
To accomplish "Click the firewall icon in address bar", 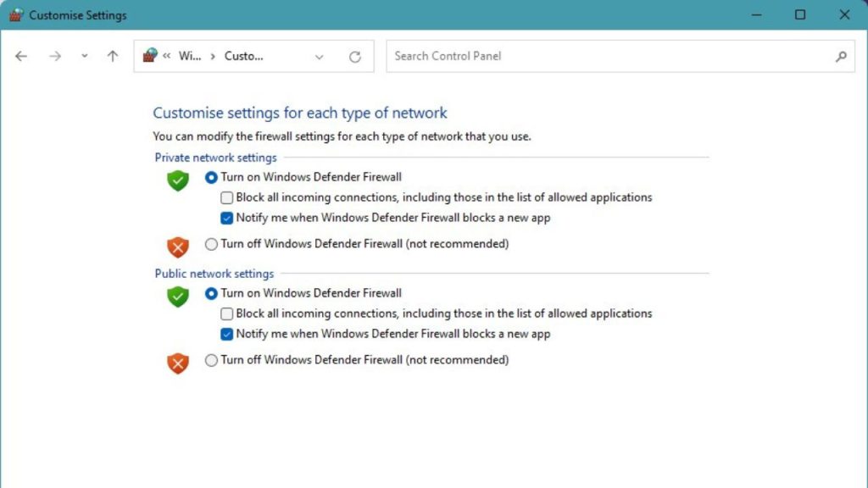I will click(x=150, y=55).
